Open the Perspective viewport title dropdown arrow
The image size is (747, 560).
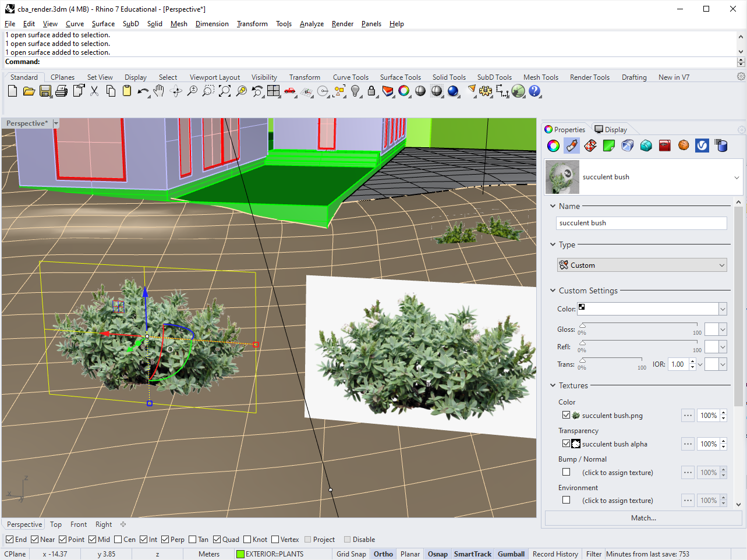56,123
